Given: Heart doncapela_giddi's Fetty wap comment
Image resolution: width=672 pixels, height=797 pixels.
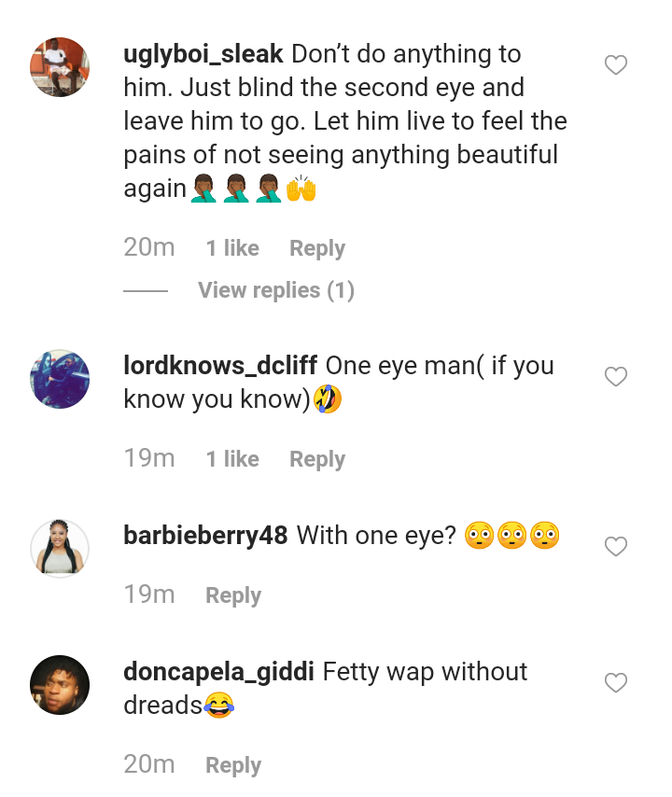Looking at the screenshot, I should pos(615,683).
